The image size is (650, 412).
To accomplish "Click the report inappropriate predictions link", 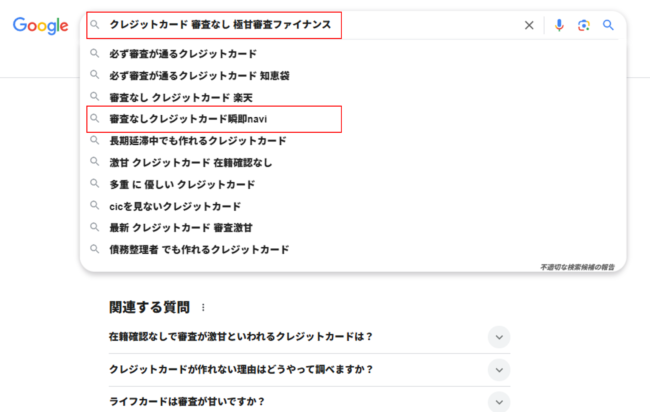I will (x=577, y=267).
